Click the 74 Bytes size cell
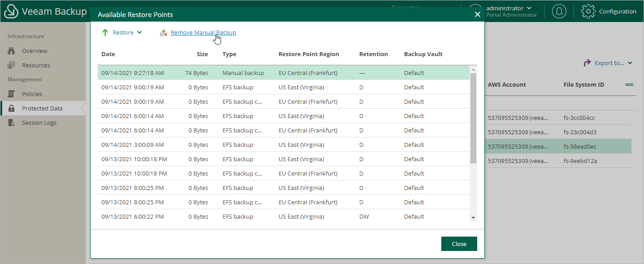 tap(196, 73)
